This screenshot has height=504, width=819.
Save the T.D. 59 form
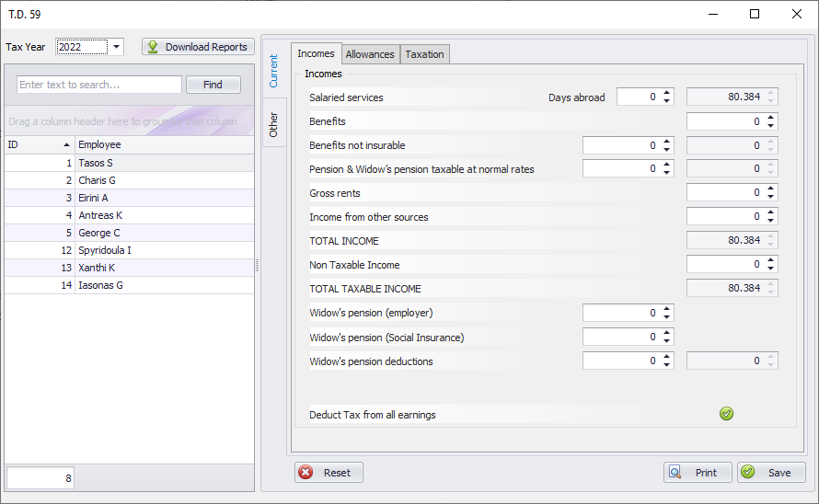click(771, 473)
